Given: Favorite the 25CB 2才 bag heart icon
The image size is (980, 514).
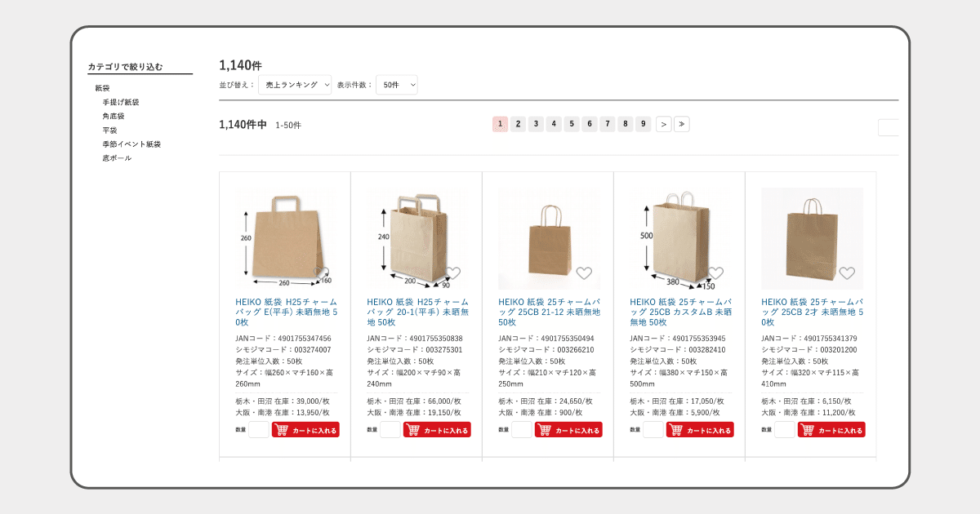Looking at the screenshot, I should click(847, 273).
